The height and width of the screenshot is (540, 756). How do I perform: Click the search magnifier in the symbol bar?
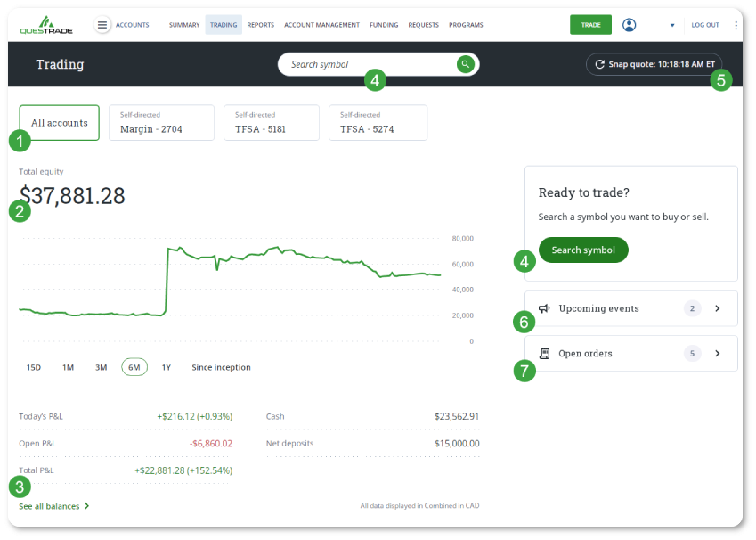(466, 64)
